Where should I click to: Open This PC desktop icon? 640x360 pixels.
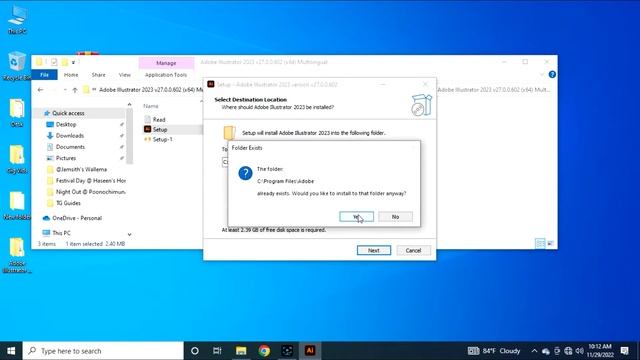coord(17,19)
